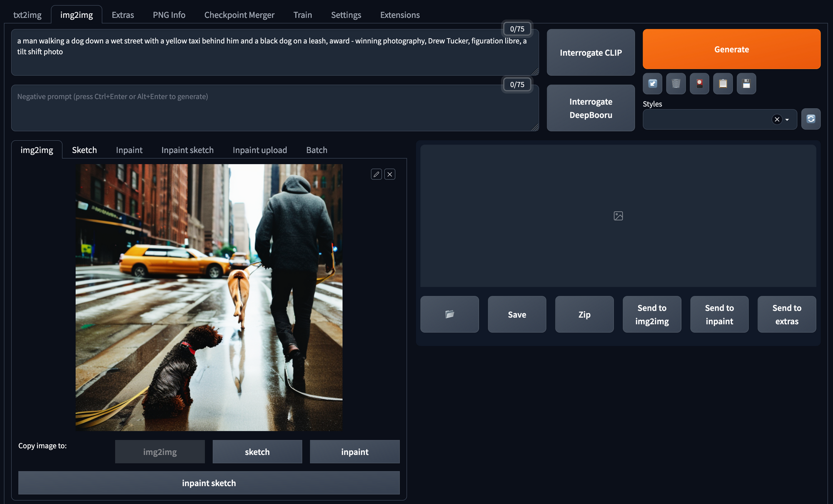Click the refresh styles icon
Image resolution: width=833 pixels, height=504 pixels.
(811, 118)
